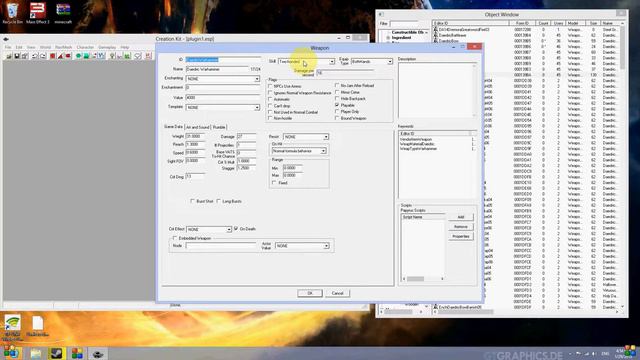Click the Editor ID column header in Object Window
This screenshot has height=360, width=640.
point(471,23)
